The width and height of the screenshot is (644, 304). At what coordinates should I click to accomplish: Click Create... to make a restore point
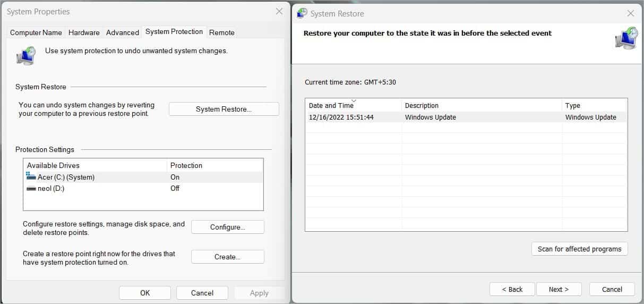tap(227, 257)
